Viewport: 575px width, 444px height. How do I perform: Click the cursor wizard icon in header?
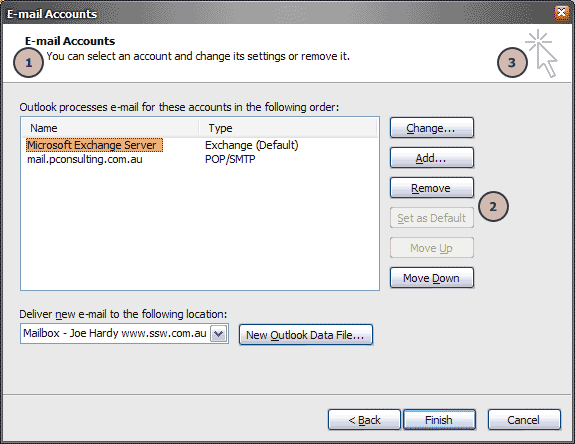pos(543,54)
